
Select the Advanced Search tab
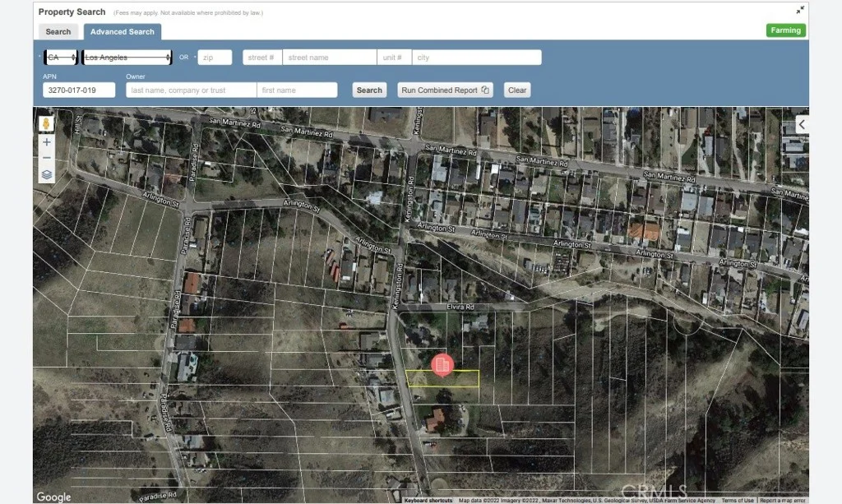click(x=122, y=32)
